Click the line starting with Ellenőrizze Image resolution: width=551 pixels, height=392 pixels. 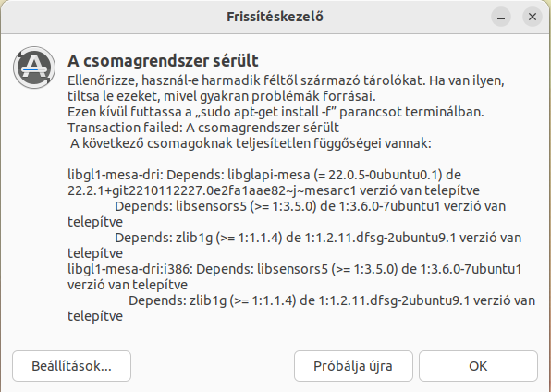point(286,80)
